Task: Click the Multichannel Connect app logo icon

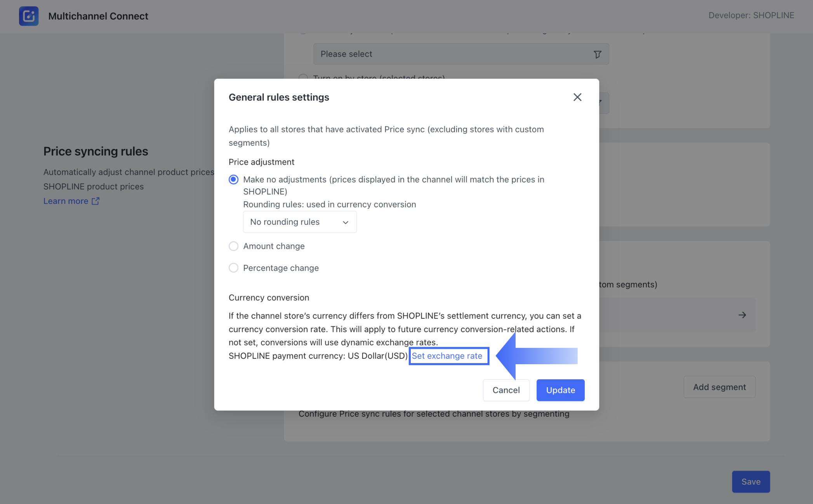Action: point(29,16)
